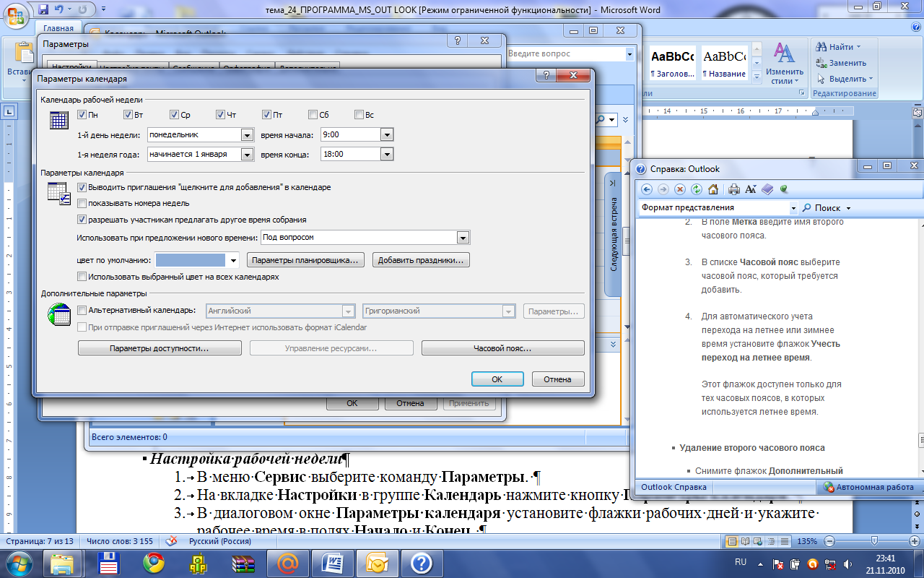Click the Поиск search magnifier in Help
Image resolution: width=924 pixels, height=578 pixels.
807,208
